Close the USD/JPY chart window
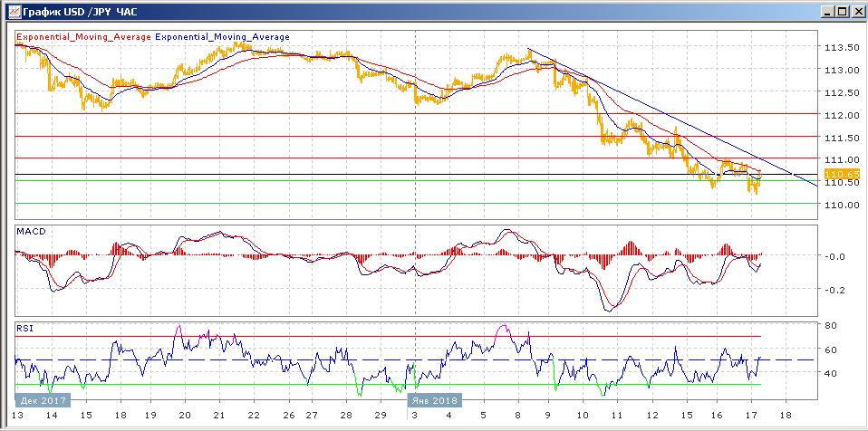The image size is (868, 431). point(855,11)
